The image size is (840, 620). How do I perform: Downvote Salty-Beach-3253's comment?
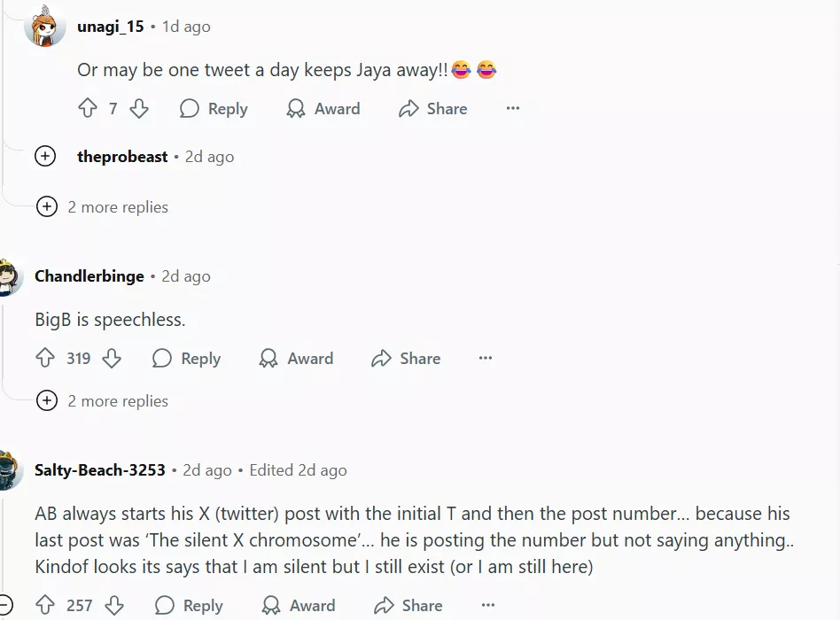(114, 606)
